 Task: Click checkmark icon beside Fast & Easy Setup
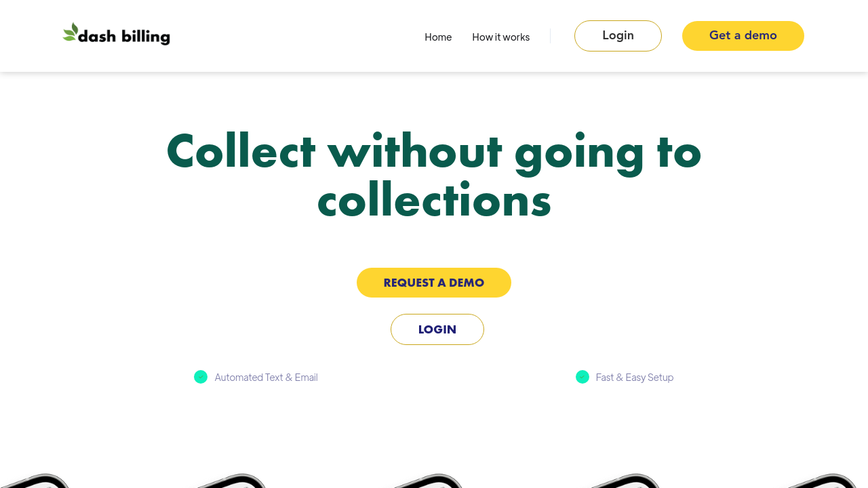point(583,377)
